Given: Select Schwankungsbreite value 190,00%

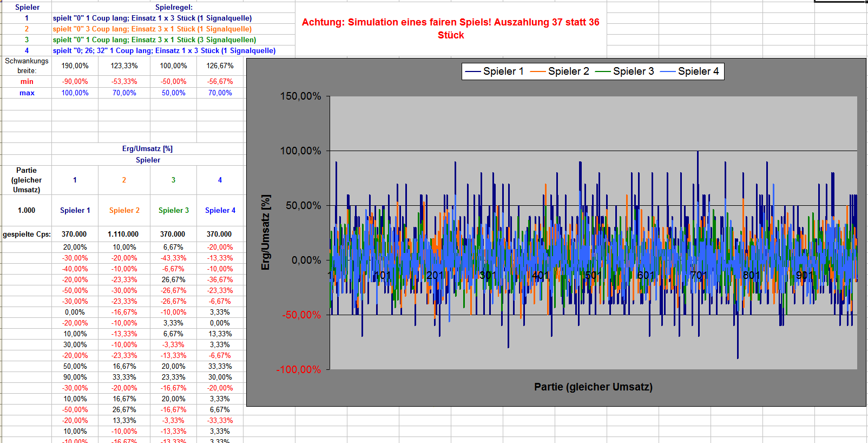Looking at the screenshot, I should (x=75, y=66).
